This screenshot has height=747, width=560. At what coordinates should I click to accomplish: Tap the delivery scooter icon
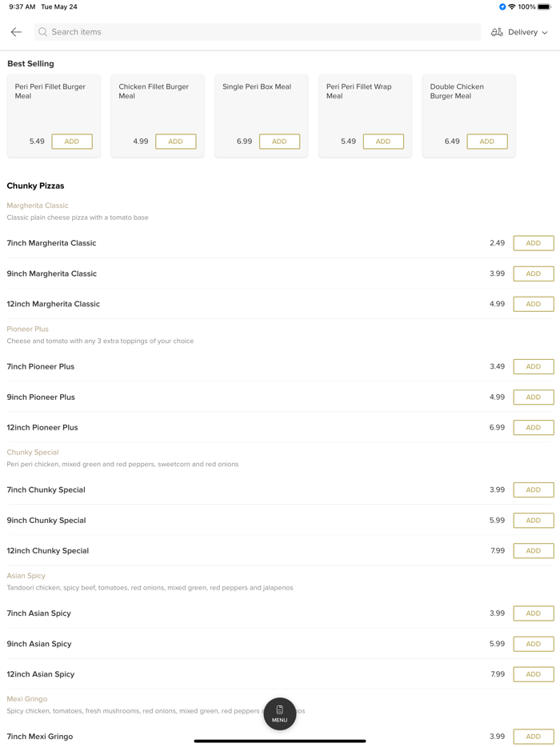tap(497, 32)
